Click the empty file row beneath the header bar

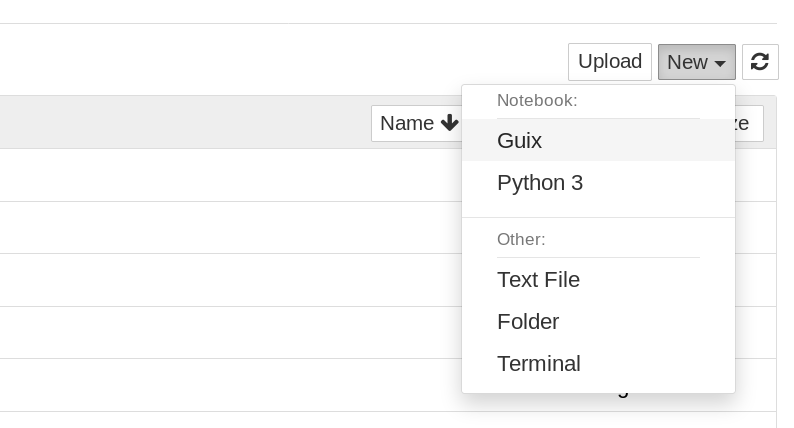click(230, 175)
